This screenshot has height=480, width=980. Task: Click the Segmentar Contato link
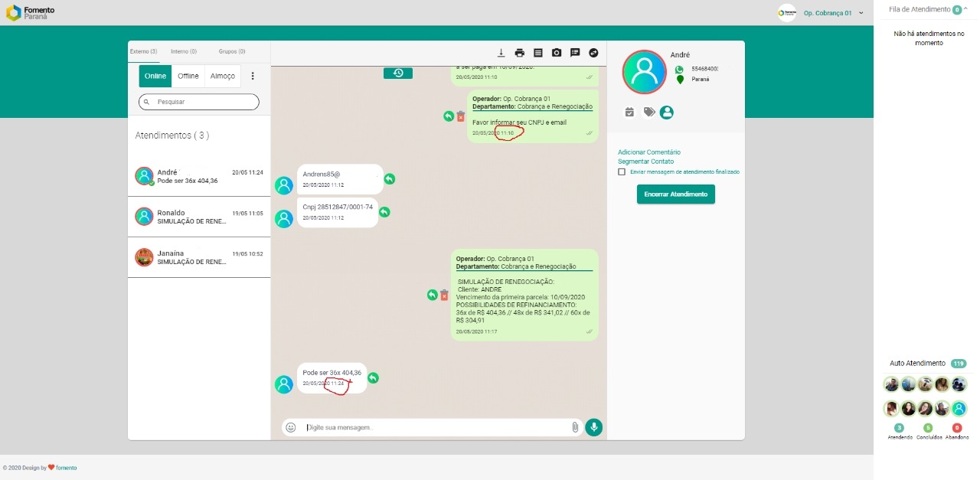pos(646,162)
